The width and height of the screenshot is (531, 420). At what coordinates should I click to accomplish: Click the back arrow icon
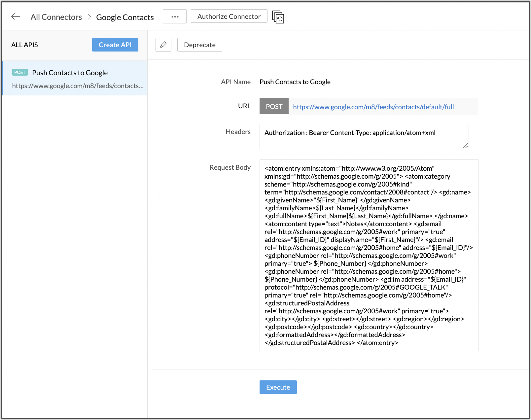(x=16, y=17)
